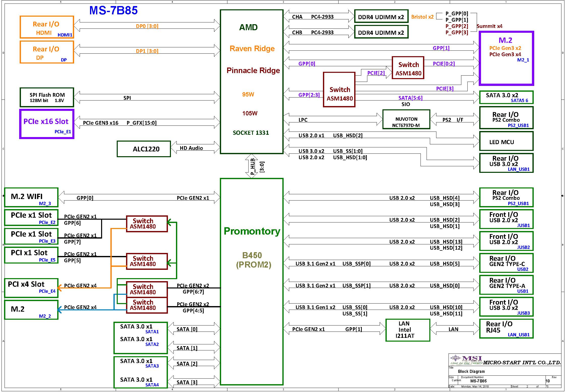This screenshot has width=569, height=392.
Task: Click the SATA [0] bus label
Action: [x=187, y=329]
